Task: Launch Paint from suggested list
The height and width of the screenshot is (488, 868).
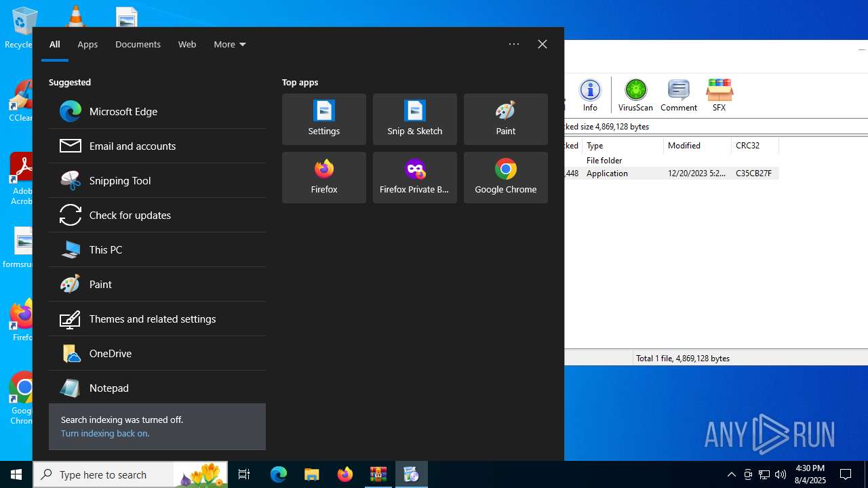Action: 157,284
